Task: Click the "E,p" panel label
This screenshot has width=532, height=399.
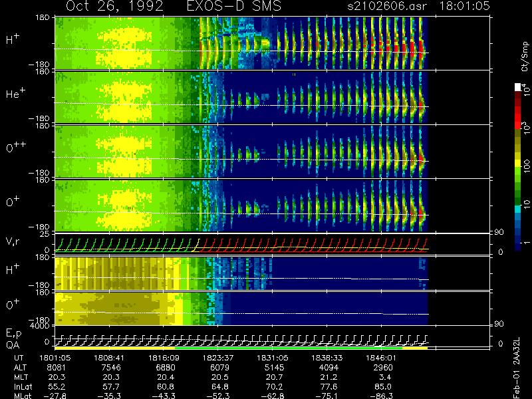Action: pos(13,334)
